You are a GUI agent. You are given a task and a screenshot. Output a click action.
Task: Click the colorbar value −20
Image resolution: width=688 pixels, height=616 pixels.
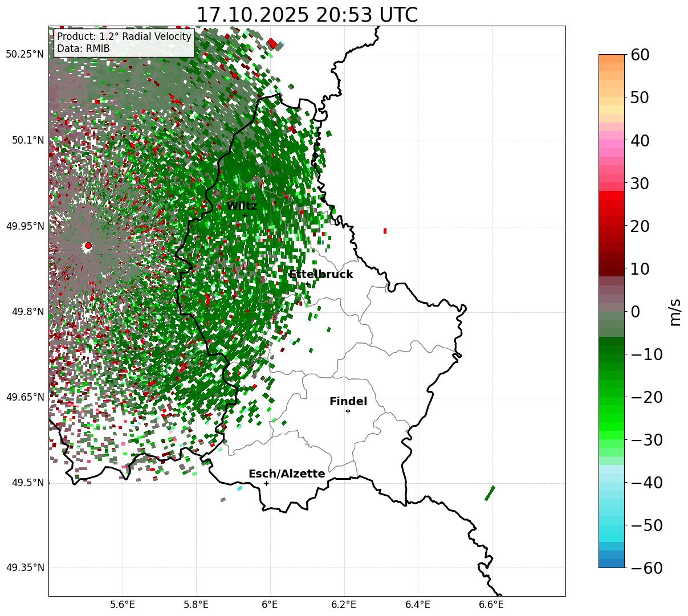(x=646, y=397)
